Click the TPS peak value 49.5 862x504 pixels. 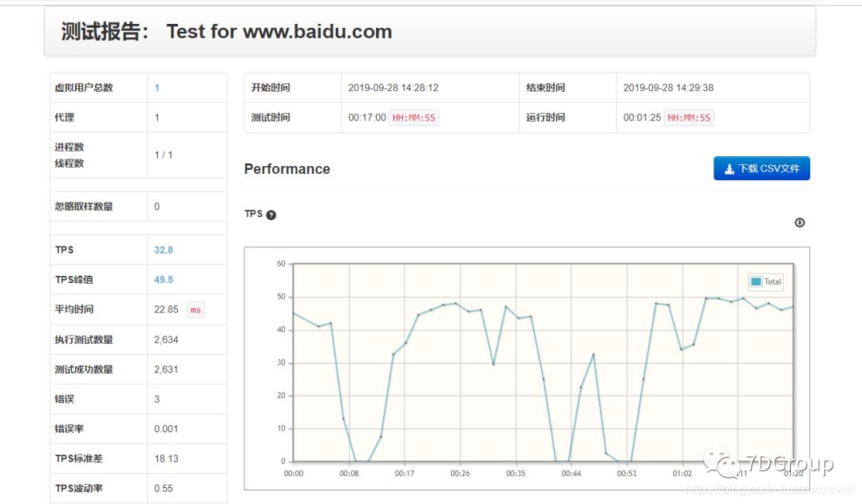coord(164,279)
